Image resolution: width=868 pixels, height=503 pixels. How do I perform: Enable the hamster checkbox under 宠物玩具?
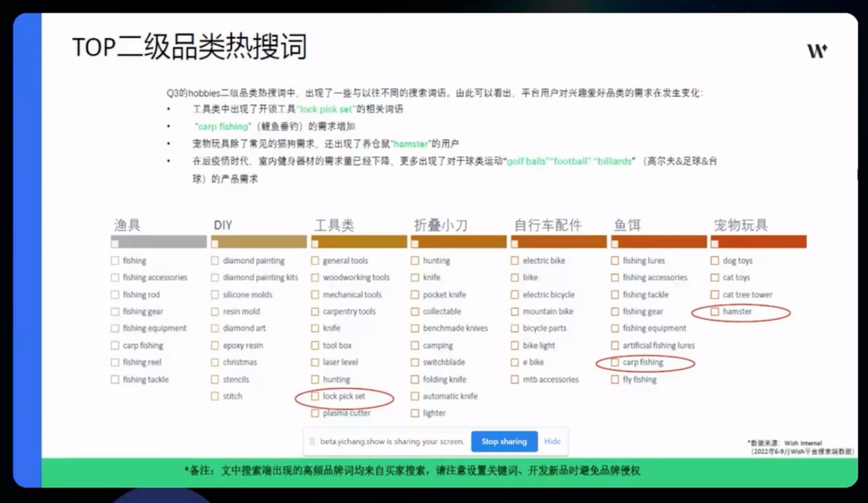click(x=715, y=312)
